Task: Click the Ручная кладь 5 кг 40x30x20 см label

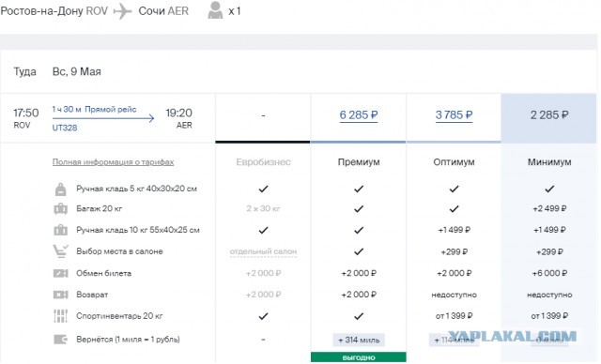Action: click(136, 189)
